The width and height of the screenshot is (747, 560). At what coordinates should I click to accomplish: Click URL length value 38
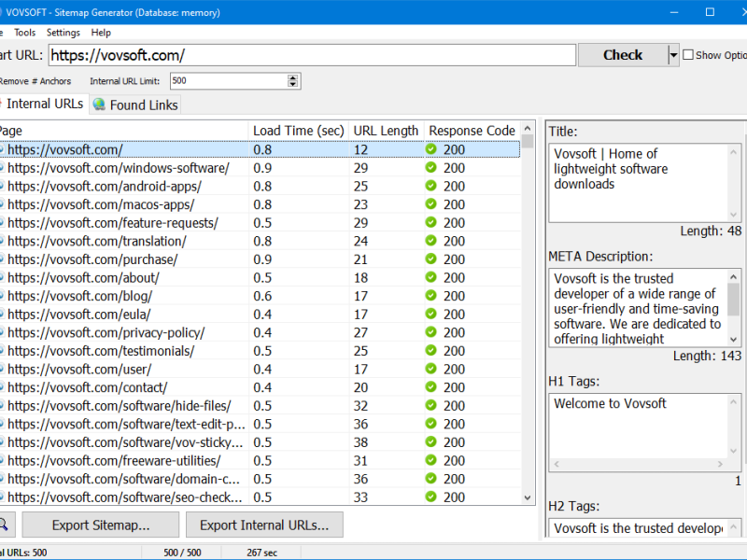[x=360, y=442]
